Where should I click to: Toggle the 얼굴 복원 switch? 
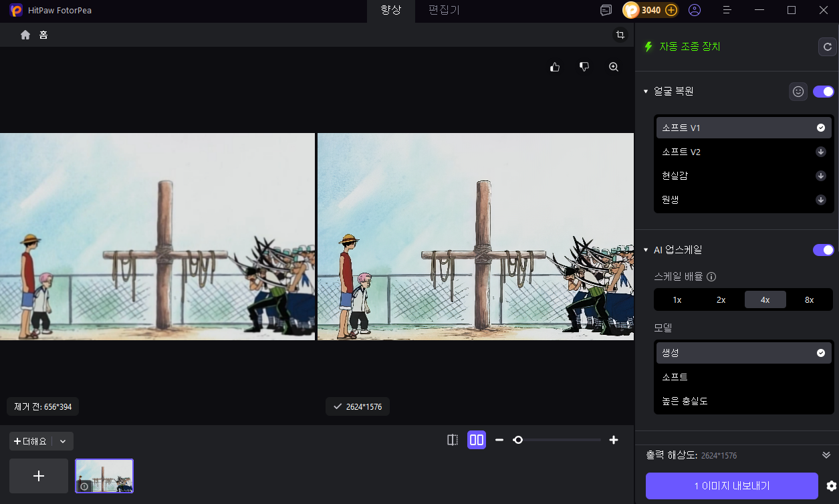coord(824,92)
